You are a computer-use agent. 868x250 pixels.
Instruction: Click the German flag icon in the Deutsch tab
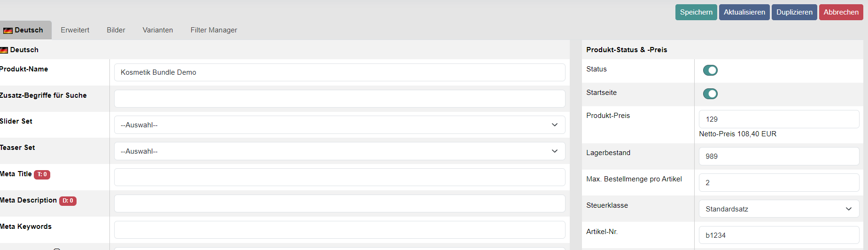tap(8, 31)
